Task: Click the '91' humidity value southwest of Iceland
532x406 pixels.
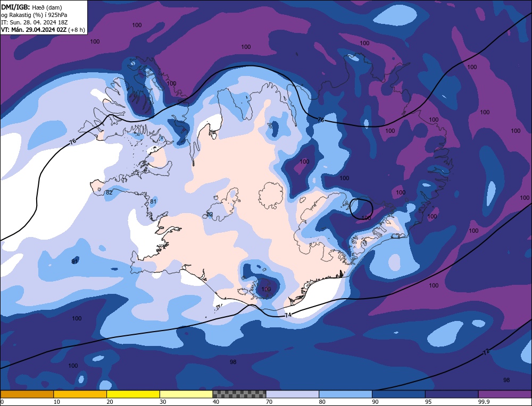Action: [x=75, y=261]
